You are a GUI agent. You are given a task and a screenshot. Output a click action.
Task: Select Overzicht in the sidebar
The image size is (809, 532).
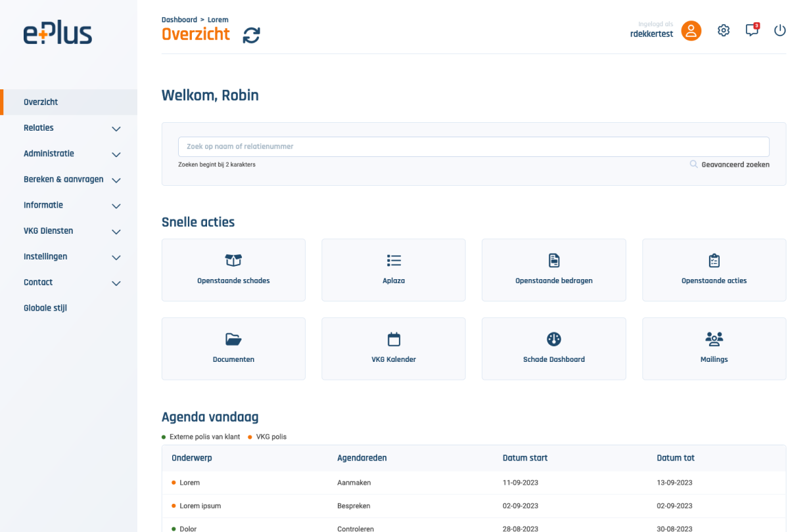pos(41,102)
